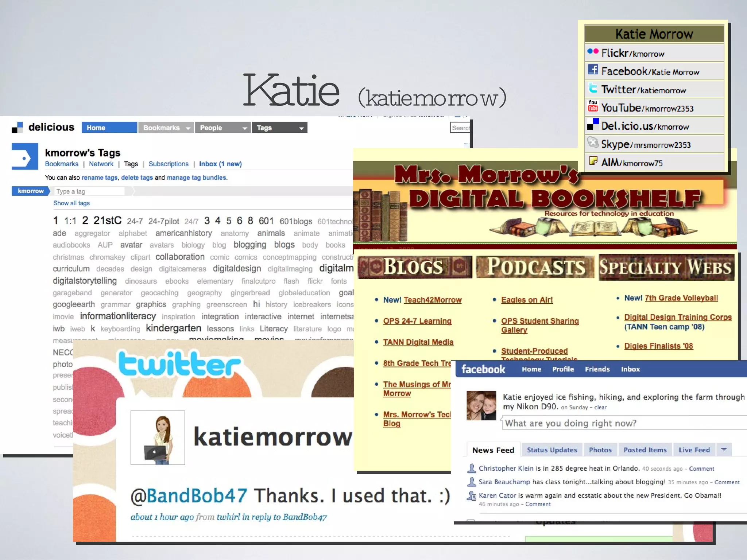Image resolution: width=747 pixels, height=560 pixels.
Task: Select the Photos tab in Facebook
Action: coord(600,450)
